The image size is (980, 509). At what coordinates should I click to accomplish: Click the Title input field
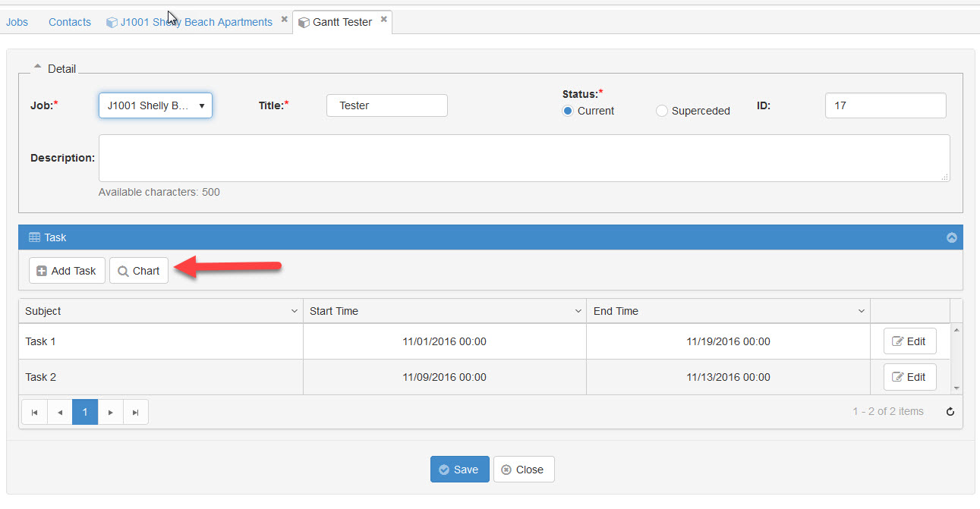point(387,105)
